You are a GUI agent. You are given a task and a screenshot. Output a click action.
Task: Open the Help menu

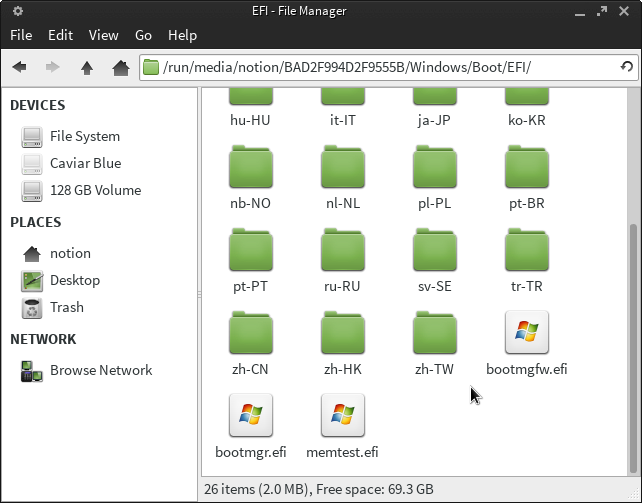pyautogui.click(x=182, y=35)
